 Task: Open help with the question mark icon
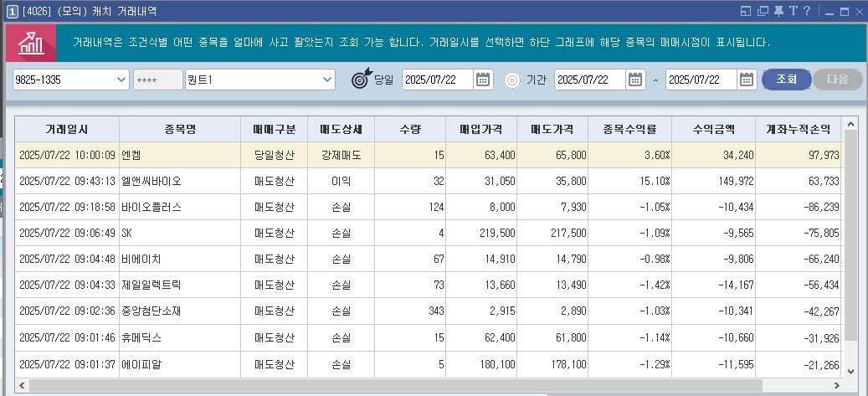point(807,11)
